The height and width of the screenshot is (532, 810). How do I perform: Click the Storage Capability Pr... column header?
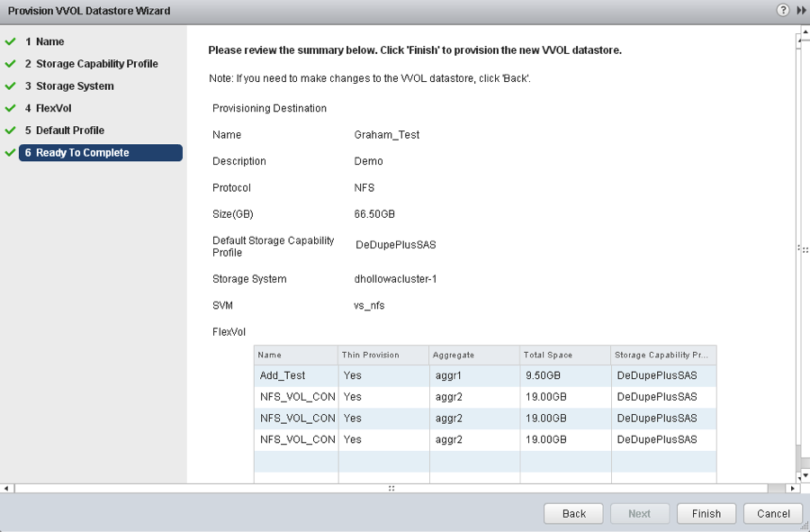pos(664,355)
